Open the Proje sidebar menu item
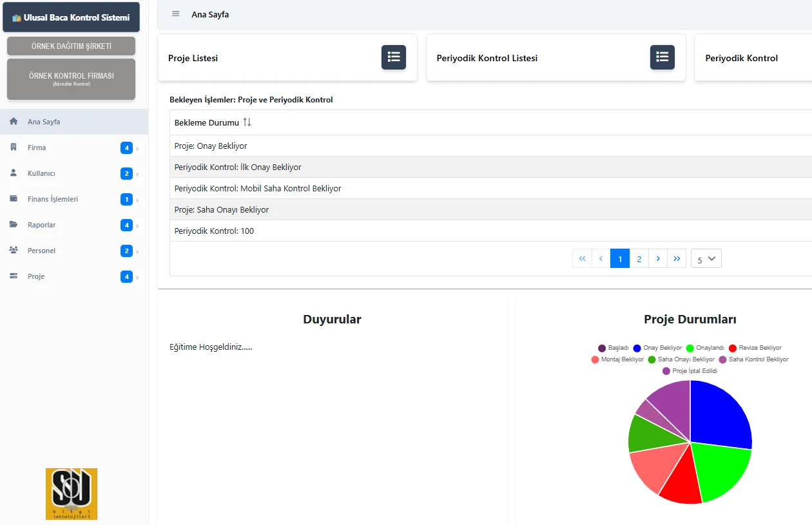The width and height of the screenshot is (812, 525). pos(74,276)
